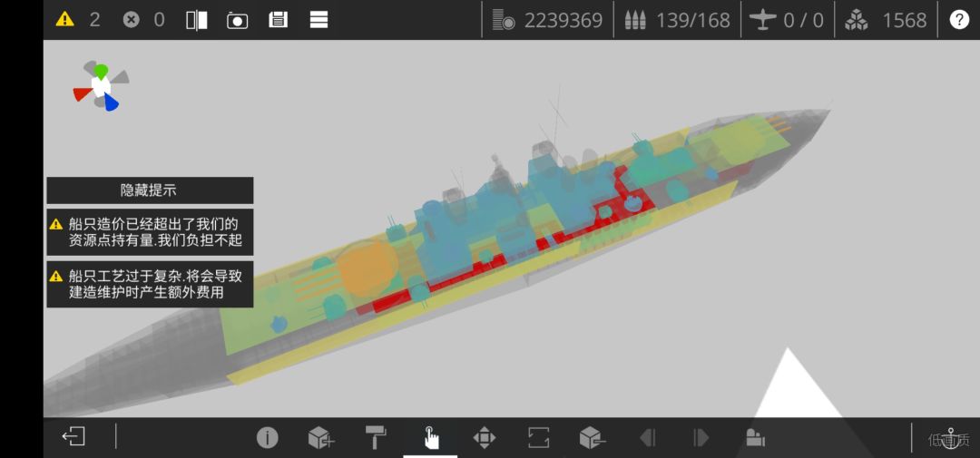Select the ship complexity warning message
Screen dimensions: 980x458
pos(150,284)
